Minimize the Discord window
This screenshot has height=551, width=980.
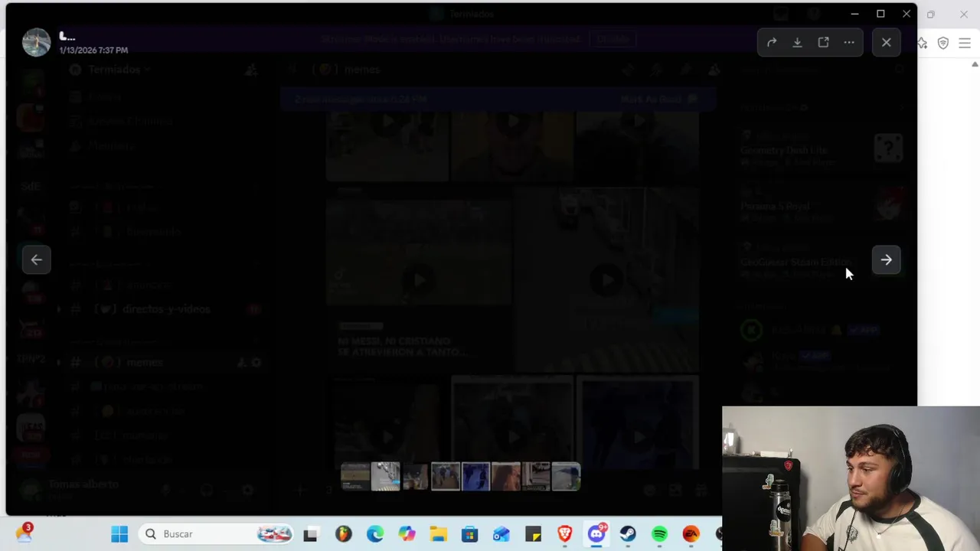[854, 14]
